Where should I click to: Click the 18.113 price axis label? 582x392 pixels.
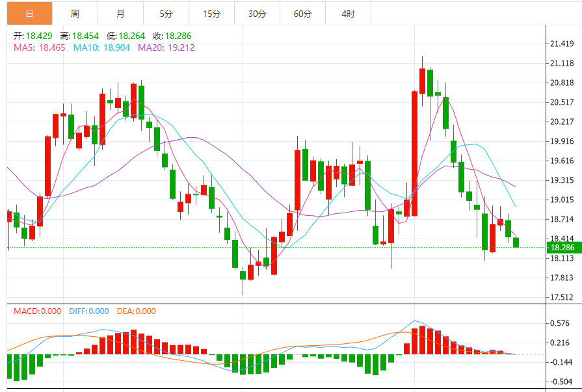(562, 258)
